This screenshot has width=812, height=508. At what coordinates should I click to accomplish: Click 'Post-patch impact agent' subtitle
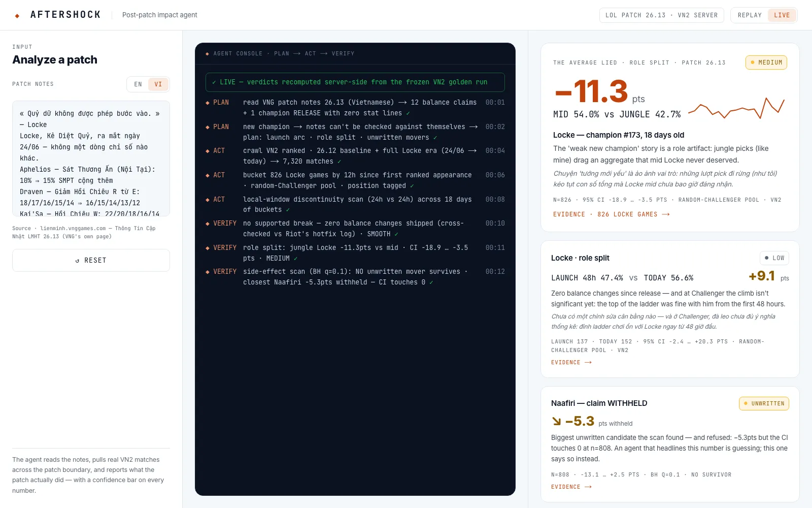(160, 15)
